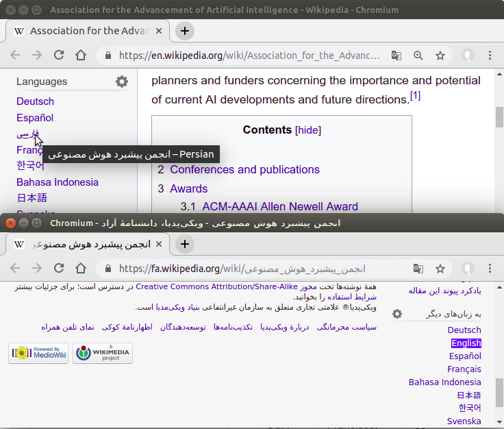This screenshot has height=429, width=504.
Task: Open نمای تلفن همراه mobile view link
Action: [x=68, y=327]
